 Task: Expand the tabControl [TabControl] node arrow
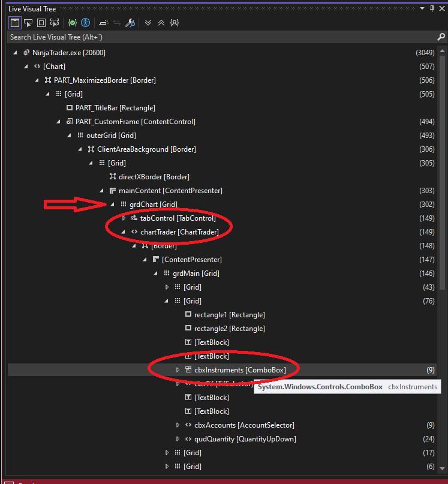tap(124, 218)
